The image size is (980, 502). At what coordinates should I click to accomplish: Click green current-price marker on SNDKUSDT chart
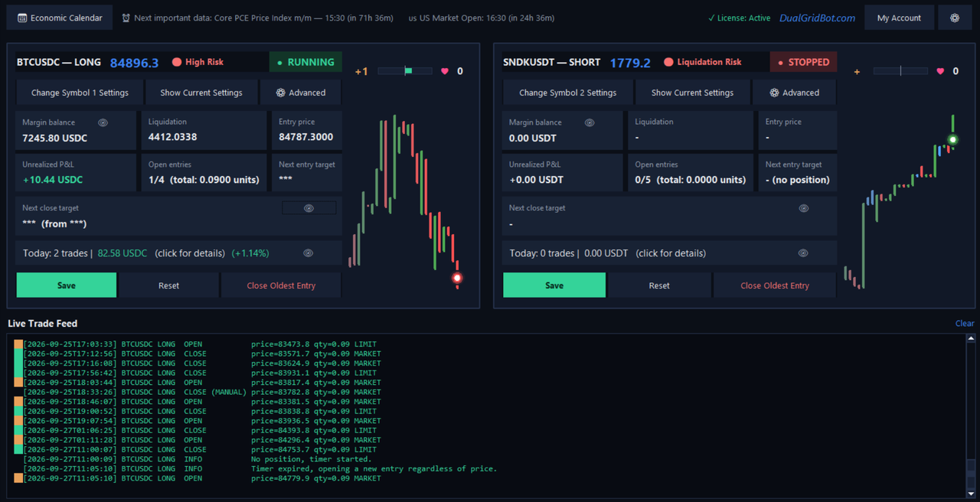[953, 139]
